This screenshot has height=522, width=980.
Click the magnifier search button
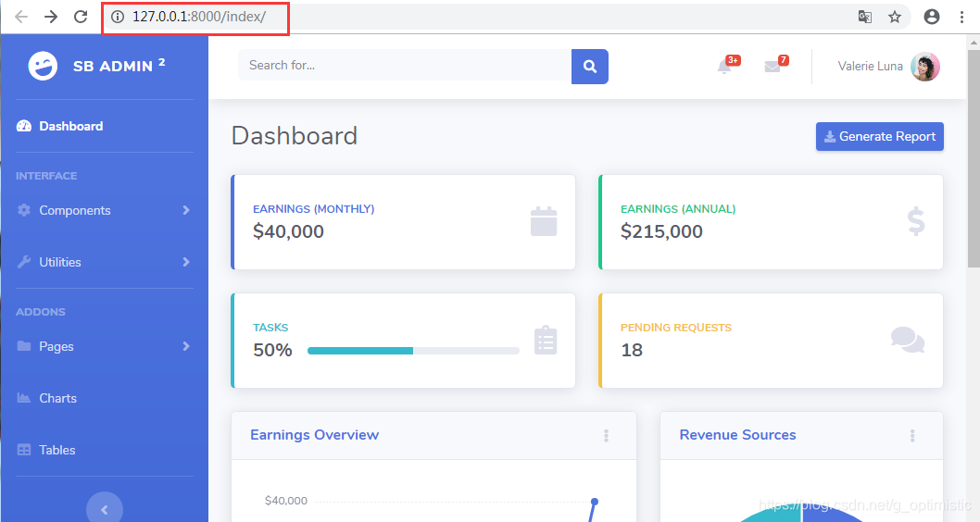[589, 67]
